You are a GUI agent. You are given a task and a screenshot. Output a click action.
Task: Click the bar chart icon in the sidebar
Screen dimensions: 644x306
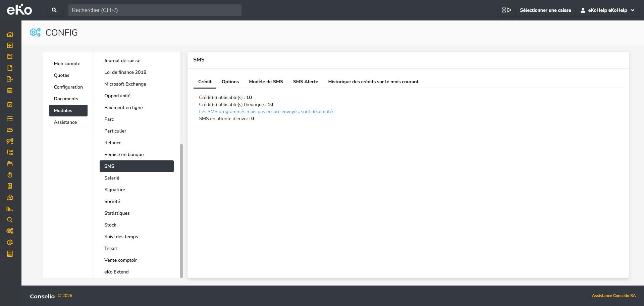(x=10, y=209)
